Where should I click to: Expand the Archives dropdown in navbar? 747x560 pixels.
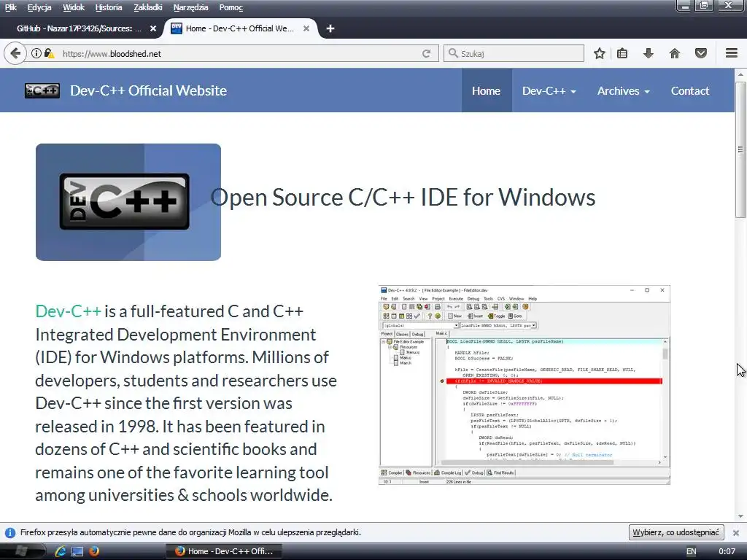tap(623, 90)
